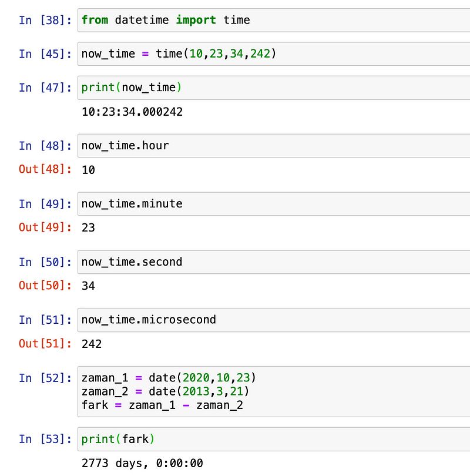Select the In [38] prompt

(x=45, y=21)
